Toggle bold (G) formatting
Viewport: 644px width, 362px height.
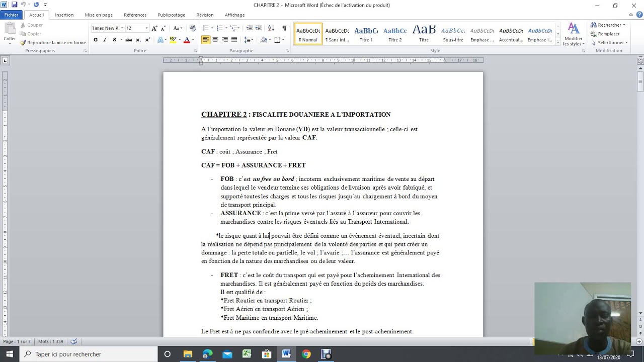coord(96,40)
